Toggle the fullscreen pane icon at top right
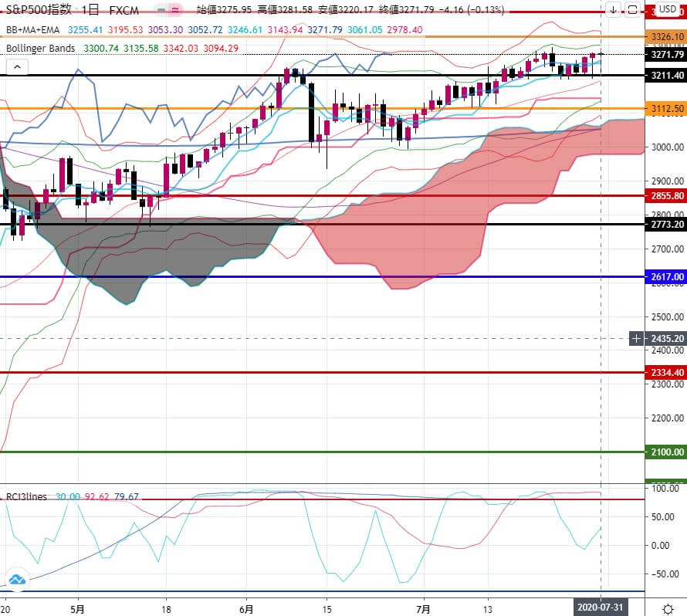 pos(632,9)
